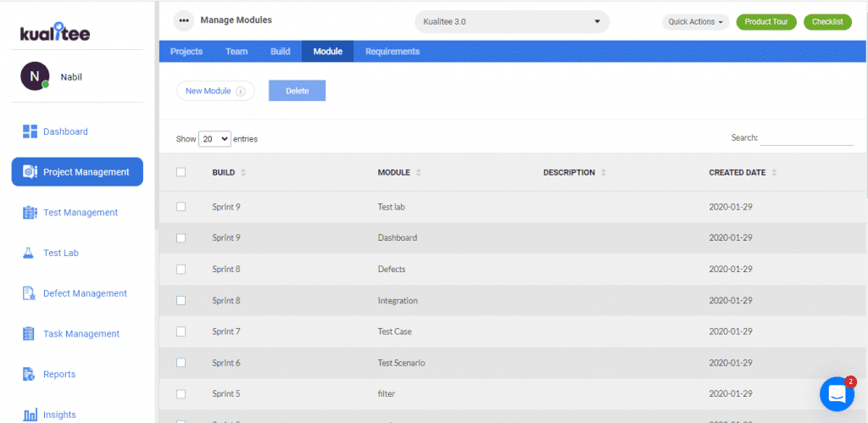Click the New Module button
The height and width of the screenshot is (423, 868).
pyautogui.click(x=215, y=91)
